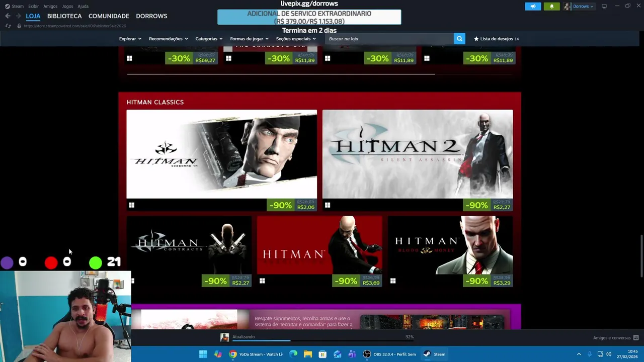
Task: Open the Windows Start menu
Action: click(203, 354)
